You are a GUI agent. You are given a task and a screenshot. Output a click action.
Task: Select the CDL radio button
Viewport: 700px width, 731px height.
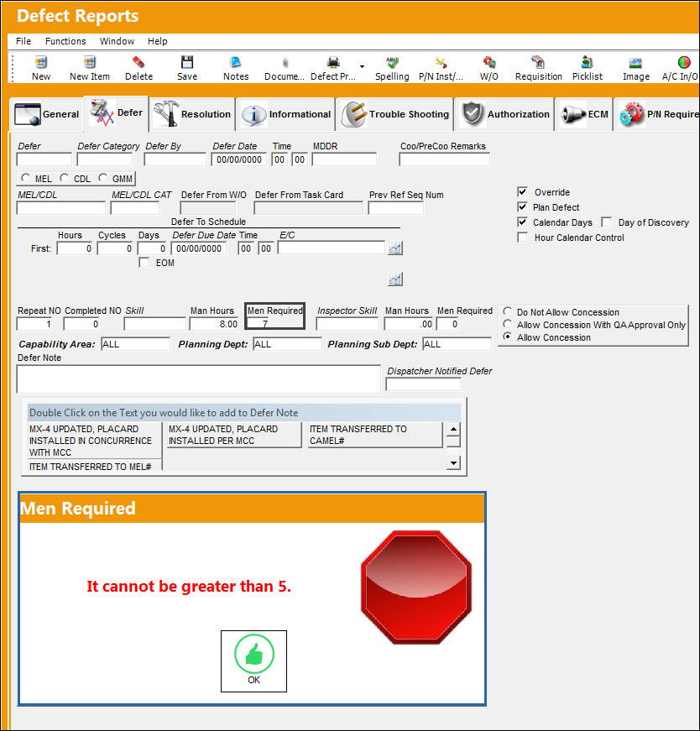pos(64,178)
